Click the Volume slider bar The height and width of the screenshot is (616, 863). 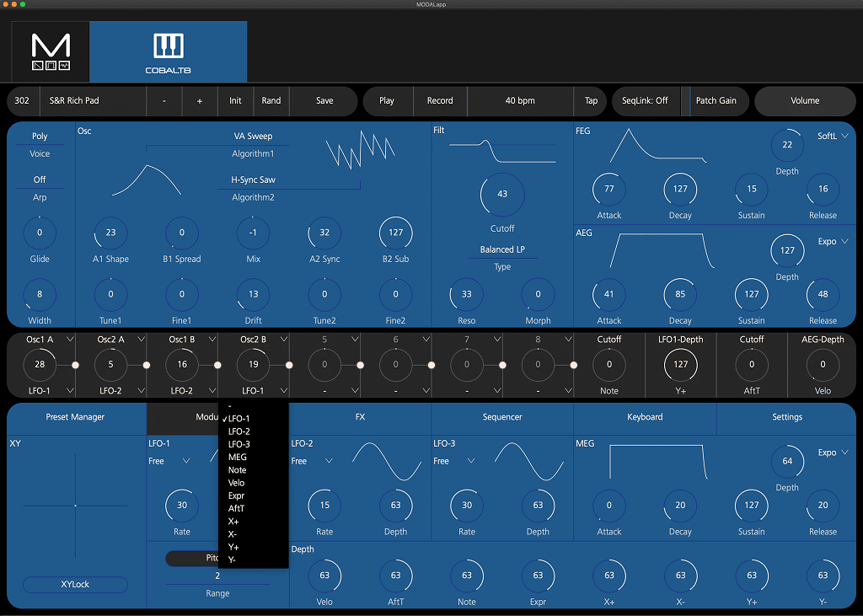click(x=805, y=101)
